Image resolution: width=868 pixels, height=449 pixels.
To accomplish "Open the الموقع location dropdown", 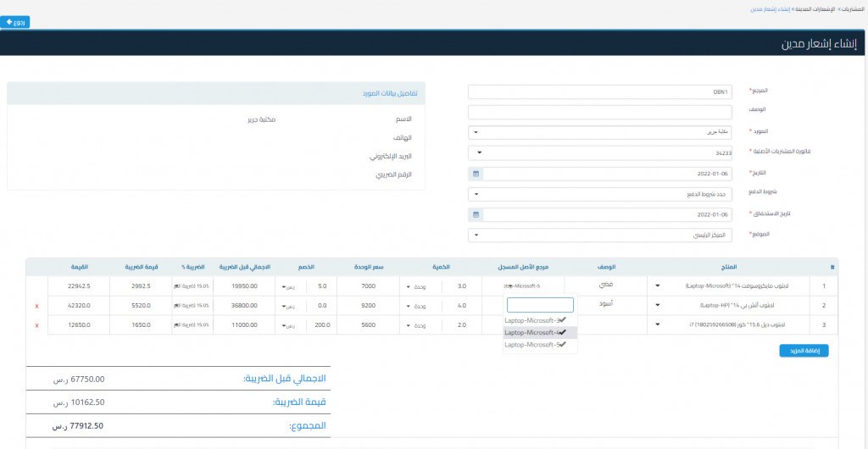I will click(x=600, y=235).
